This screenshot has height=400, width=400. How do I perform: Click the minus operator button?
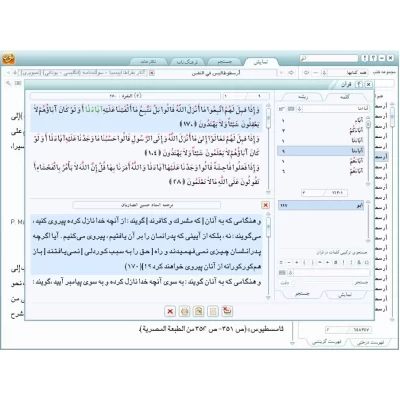click(289, 262)
